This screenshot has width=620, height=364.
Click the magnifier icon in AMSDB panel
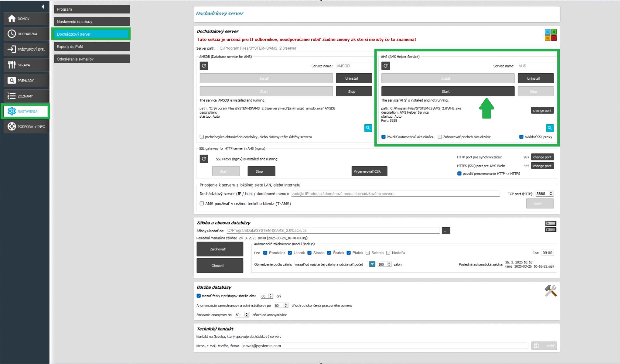(368, 128)
